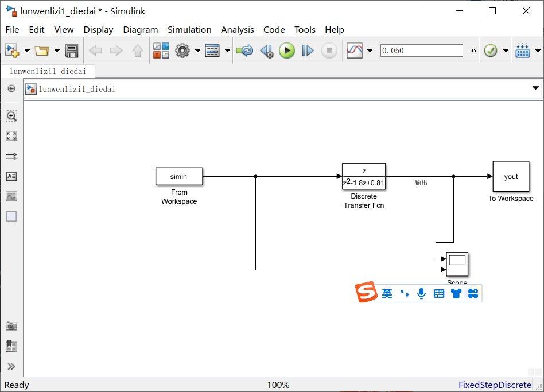Click the FixedStepDiscrete solver link
This screenshot has width=544, height=392.
tap(495, 385)
